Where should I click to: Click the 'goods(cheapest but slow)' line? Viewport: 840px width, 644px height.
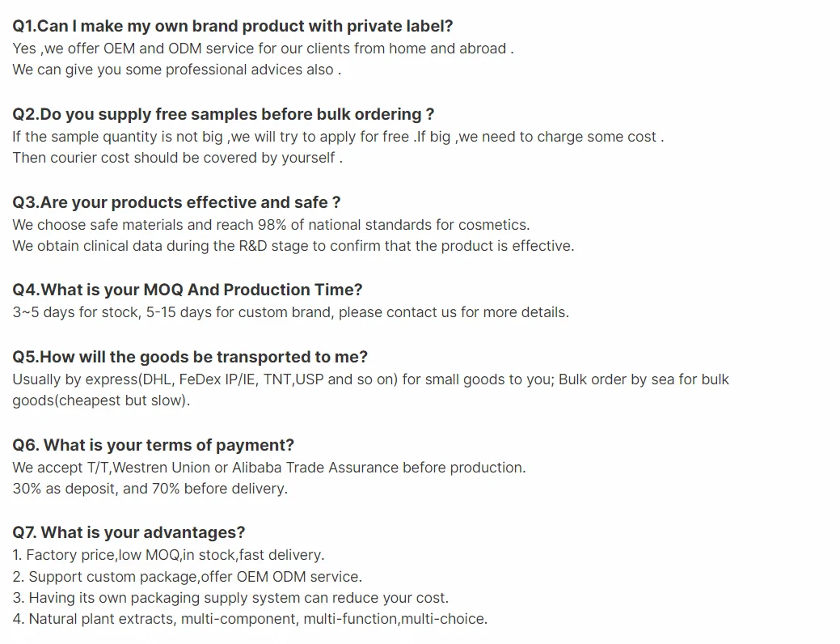(x=101, y=400)
